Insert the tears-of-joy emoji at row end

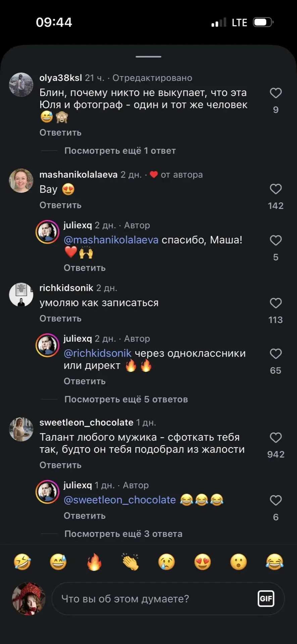(275, 562)
